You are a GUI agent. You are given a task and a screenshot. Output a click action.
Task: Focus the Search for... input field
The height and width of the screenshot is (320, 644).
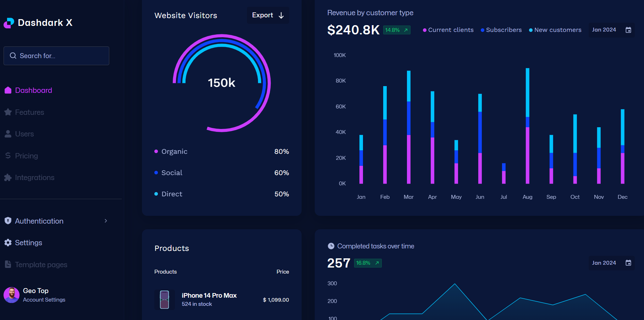click(x=60, y=56)
